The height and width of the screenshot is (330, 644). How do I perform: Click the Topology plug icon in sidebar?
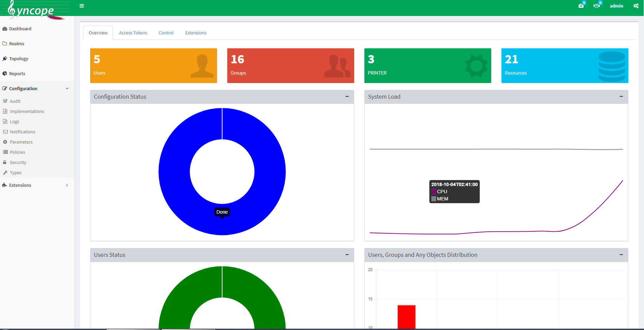pyautogui.click(x=5, y=59)
